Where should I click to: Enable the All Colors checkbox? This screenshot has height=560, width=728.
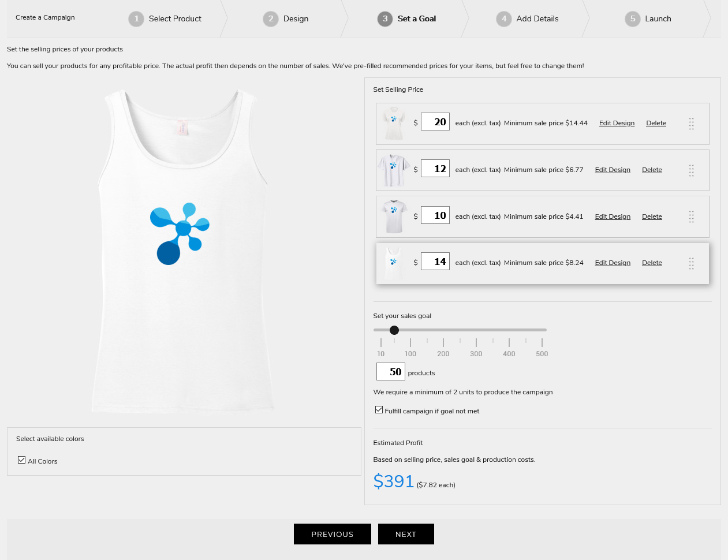click(x=21, y=460)
